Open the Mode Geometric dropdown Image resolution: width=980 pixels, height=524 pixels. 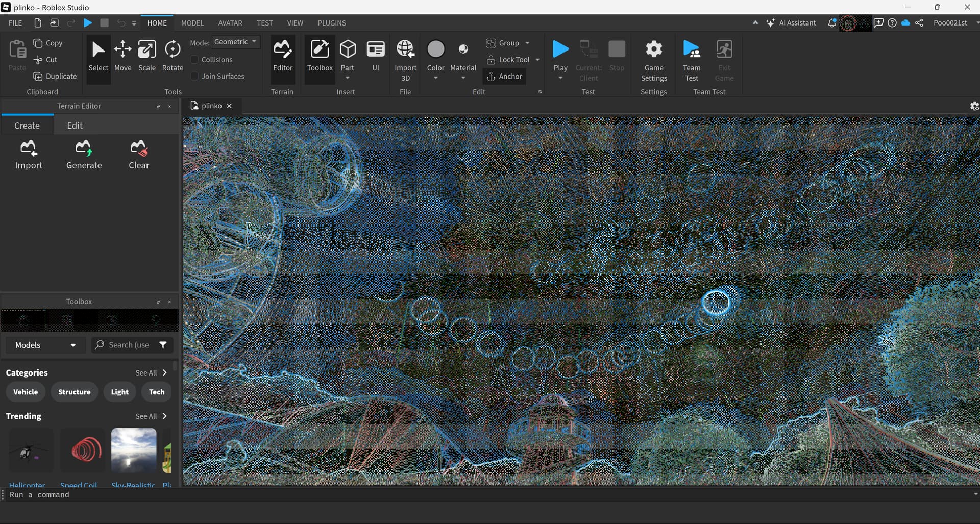[x=236, y=42]
